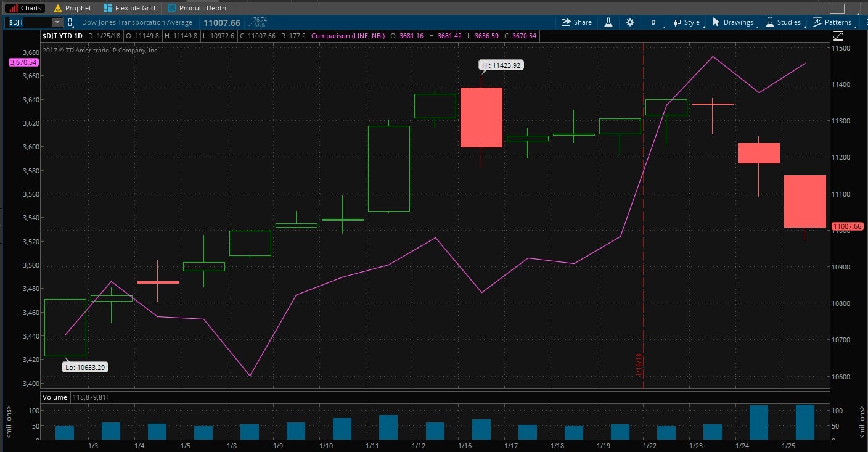The width and height of the screenshot is (868, 452).
Task: Click the symbol link chain icon
Action: click(x=70, y=22)
